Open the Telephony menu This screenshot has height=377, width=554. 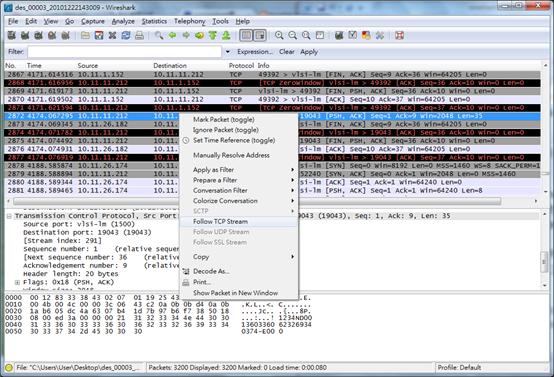click(x=189, y=21)
